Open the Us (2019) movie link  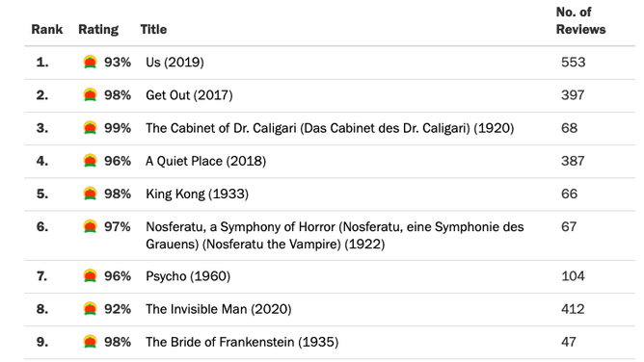click(x=174, y=63)
